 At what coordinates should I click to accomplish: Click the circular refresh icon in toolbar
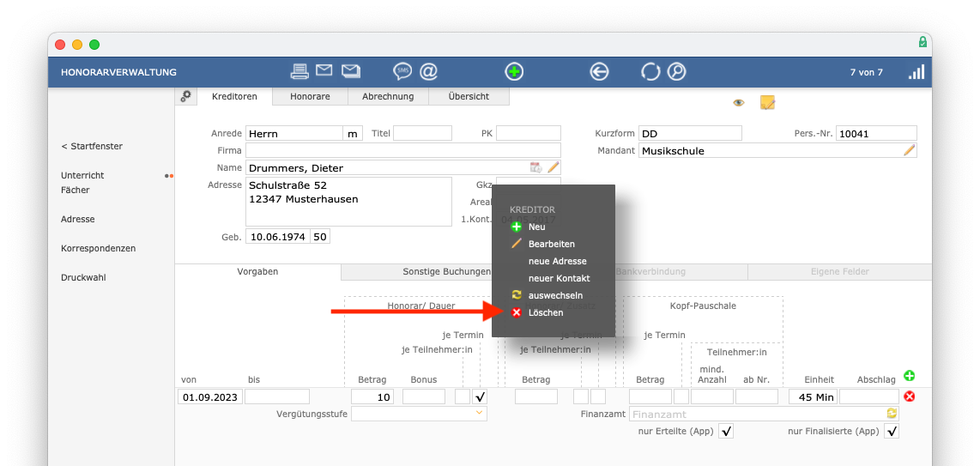[x=650, y=72]
